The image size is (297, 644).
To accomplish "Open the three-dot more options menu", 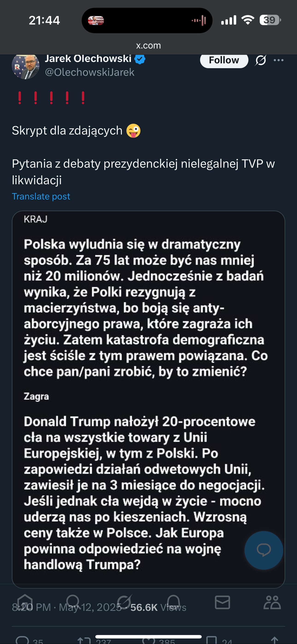I will pyautogui.click(x=279, y=60).
